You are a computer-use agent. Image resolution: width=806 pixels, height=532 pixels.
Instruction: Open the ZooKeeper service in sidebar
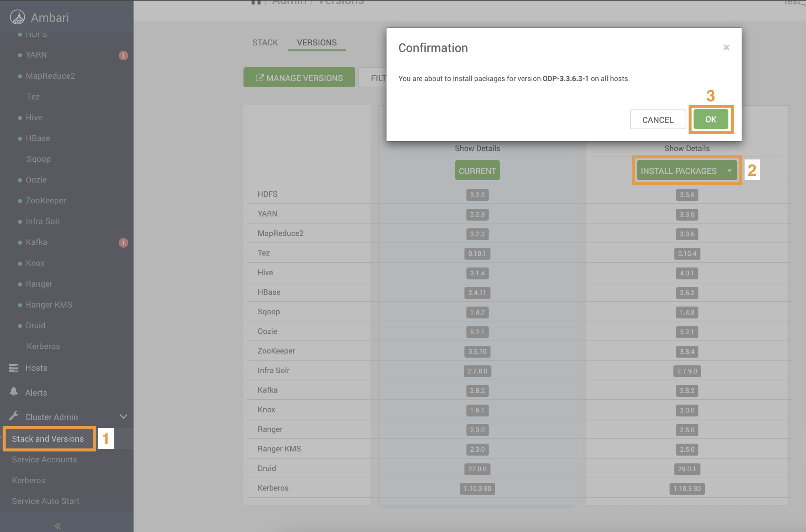tap(46, 201)
